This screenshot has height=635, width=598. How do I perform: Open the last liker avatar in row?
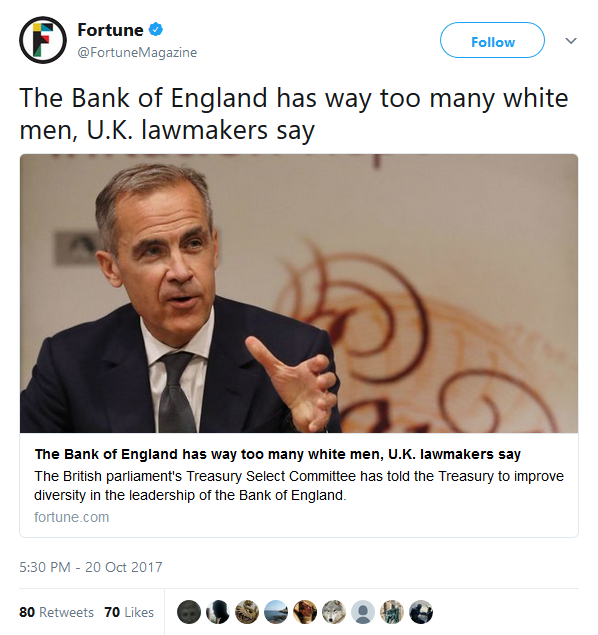tap(421, 612)
